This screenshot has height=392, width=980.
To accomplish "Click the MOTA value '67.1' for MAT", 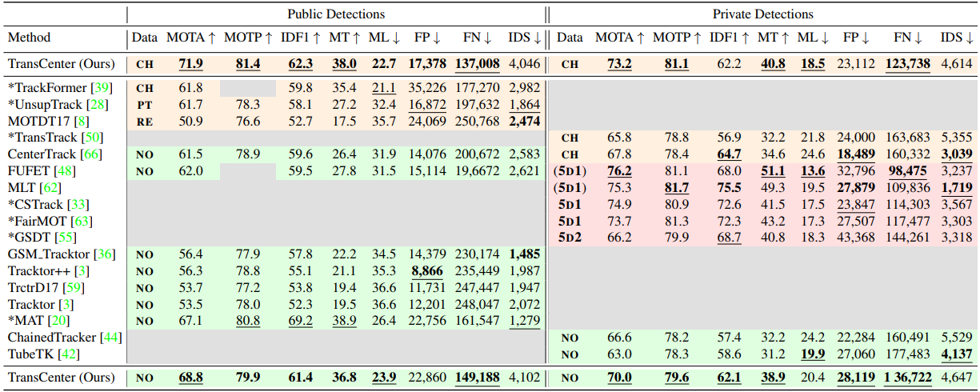I will click(190, 320).
